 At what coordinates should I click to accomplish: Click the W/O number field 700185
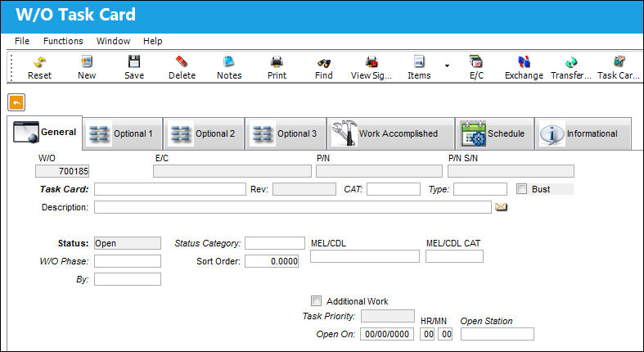(x=62, y=171)
